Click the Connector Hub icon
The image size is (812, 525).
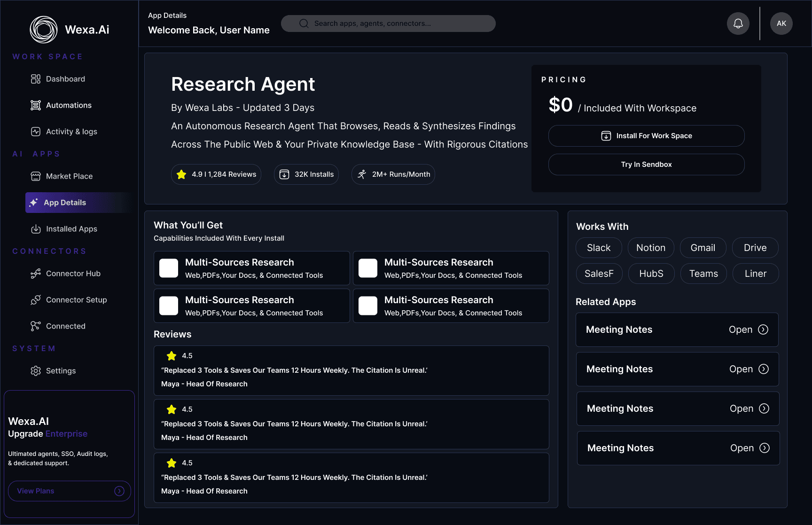(x=36, y=274)
